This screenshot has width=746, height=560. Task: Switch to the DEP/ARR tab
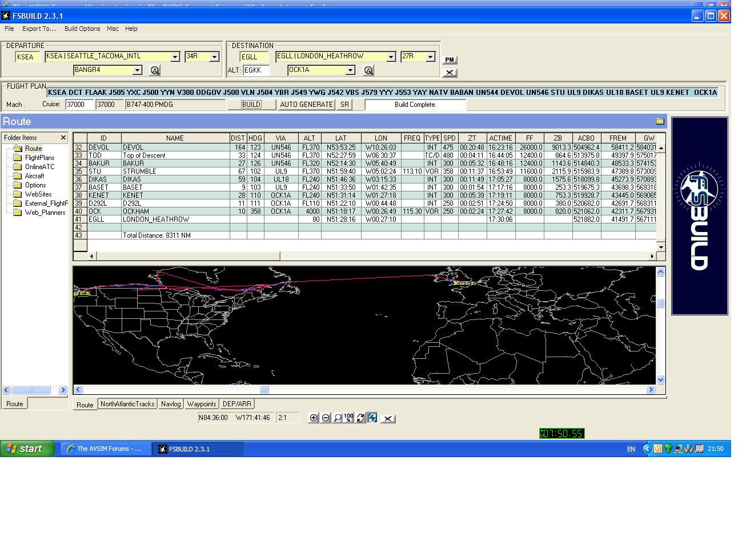click(236, 404)
